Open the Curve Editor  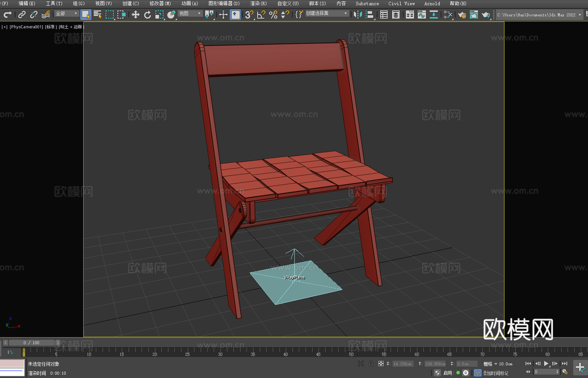(422, 14)
